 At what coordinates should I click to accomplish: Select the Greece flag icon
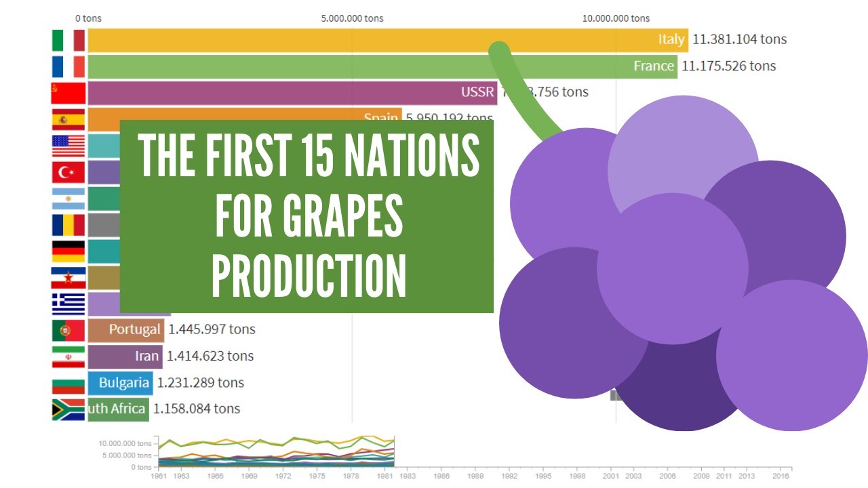click(68, 304)
